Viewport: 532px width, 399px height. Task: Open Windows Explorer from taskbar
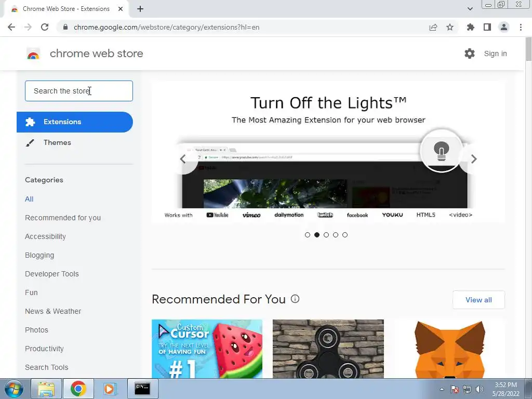pos(46,389)
